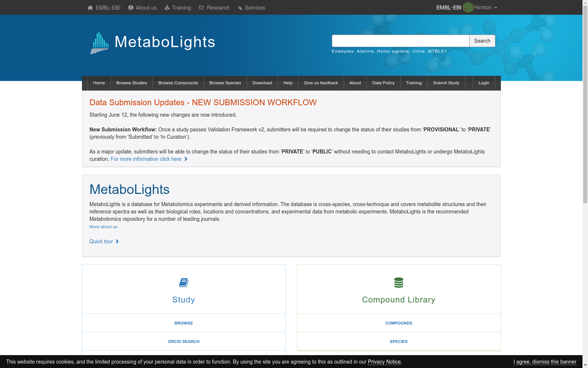This screenshot has width=588, height=368.
Task: Click chevron after 'For more information click here'
Action: point(186,159)
